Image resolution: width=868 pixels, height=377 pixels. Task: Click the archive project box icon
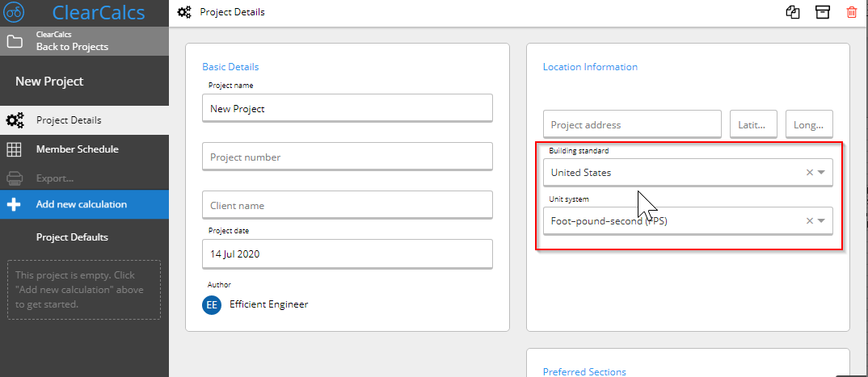tap(823, 12)
